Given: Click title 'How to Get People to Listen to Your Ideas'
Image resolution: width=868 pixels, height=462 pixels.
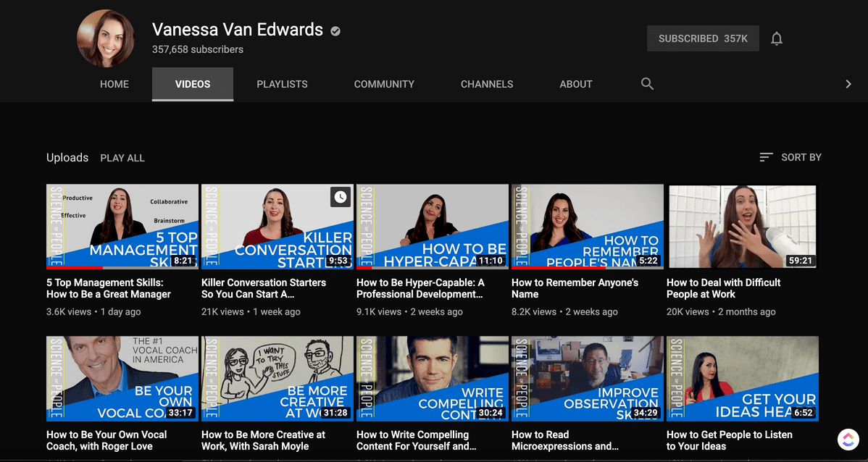Looking at the screenshot, I should [x=730, y=440].
